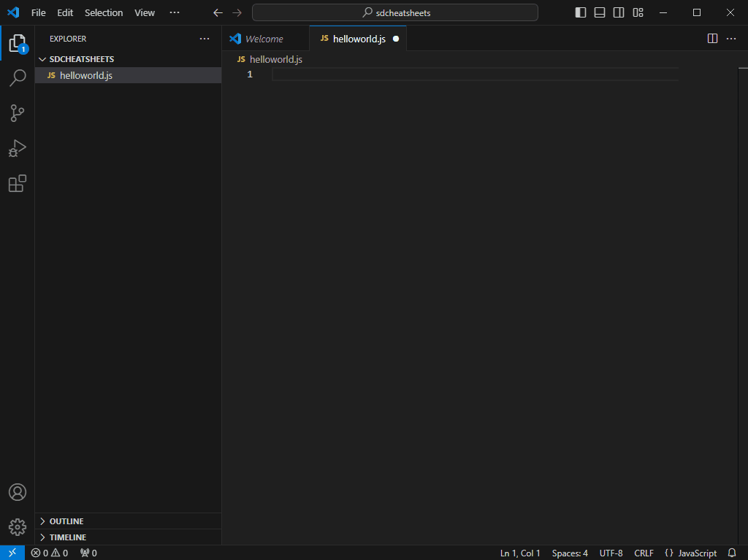The height and width of the screenshot is (560, 748).
Task: Click the unsaved dot on helloworld.js tab
Action: coord(396,39)
